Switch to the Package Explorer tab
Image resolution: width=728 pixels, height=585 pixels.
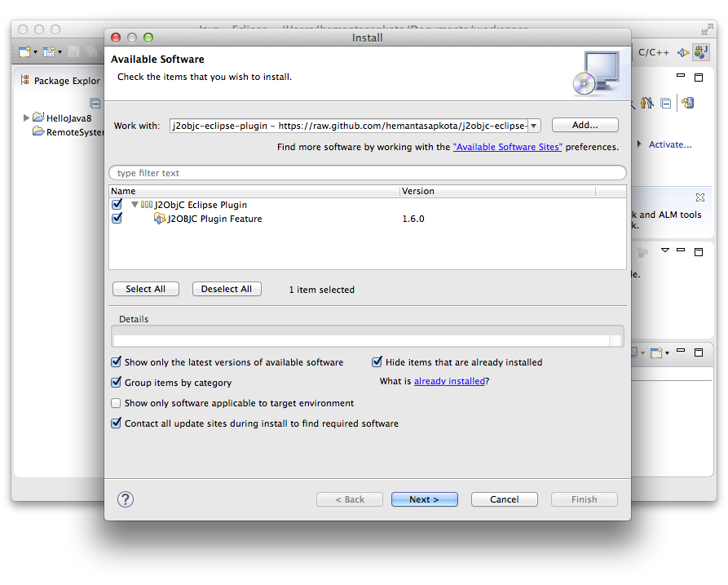click(67, 81)
